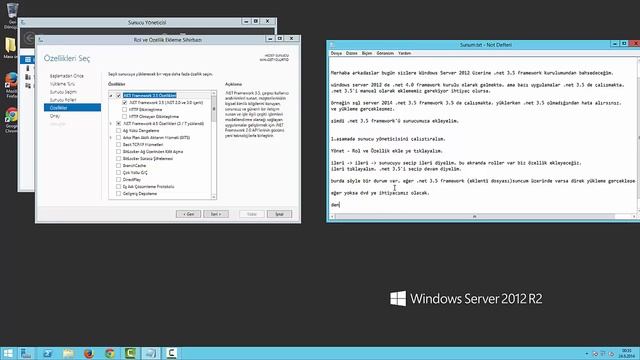This screenshot has height=360, width=640.
Task: Select the Özellikler wizard step
Action: pyautogui.click(x=72, y=108)
